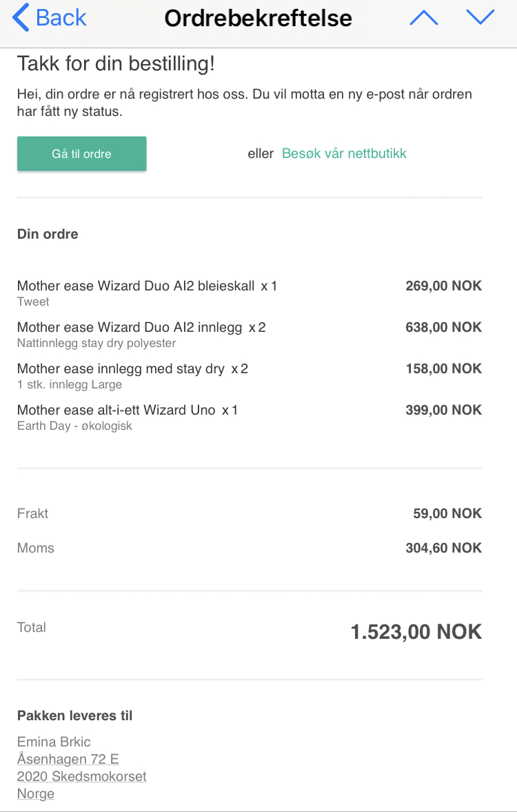Tap the 1.523,00 NOK total amount

pos(416,632)
